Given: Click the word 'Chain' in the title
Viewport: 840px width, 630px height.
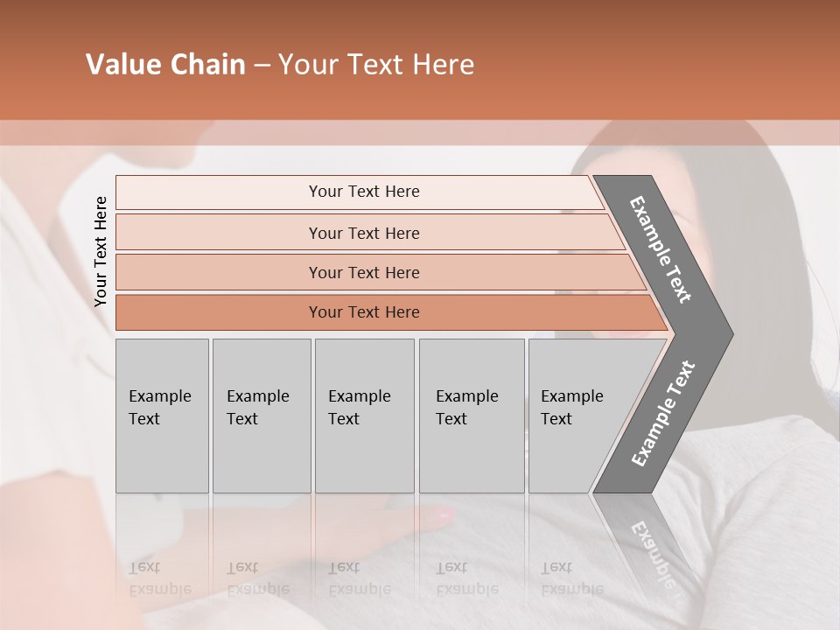Looking at the screenshot, I should pyautogui.click(x=208, y=64).
